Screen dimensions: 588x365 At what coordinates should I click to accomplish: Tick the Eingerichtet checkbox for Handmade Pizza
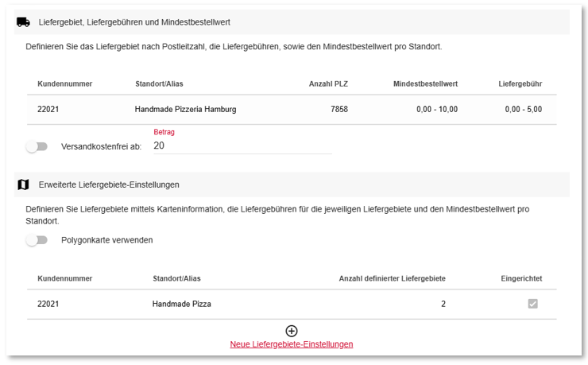click(x=533, y=304)
